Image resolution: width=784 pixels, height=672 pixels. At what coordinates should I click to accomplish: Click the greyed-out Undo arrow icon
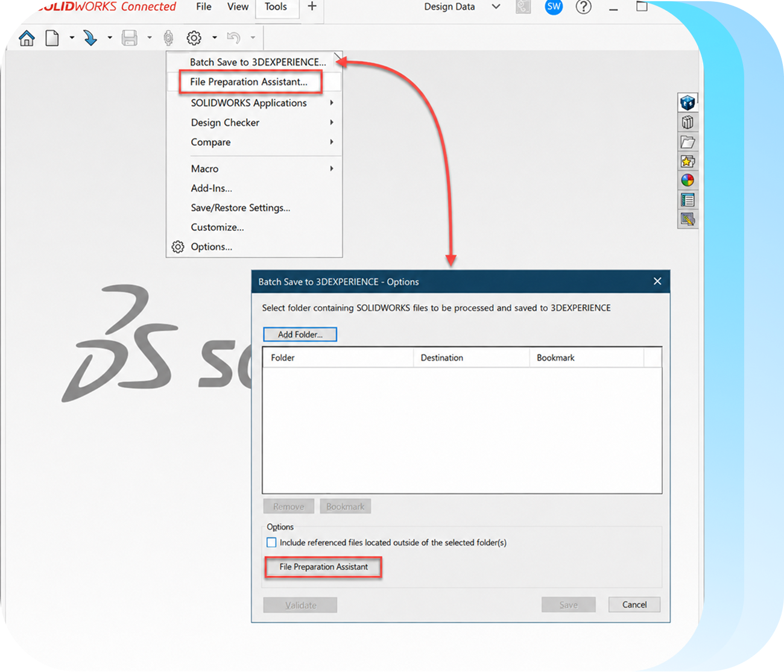pos(233,39)
